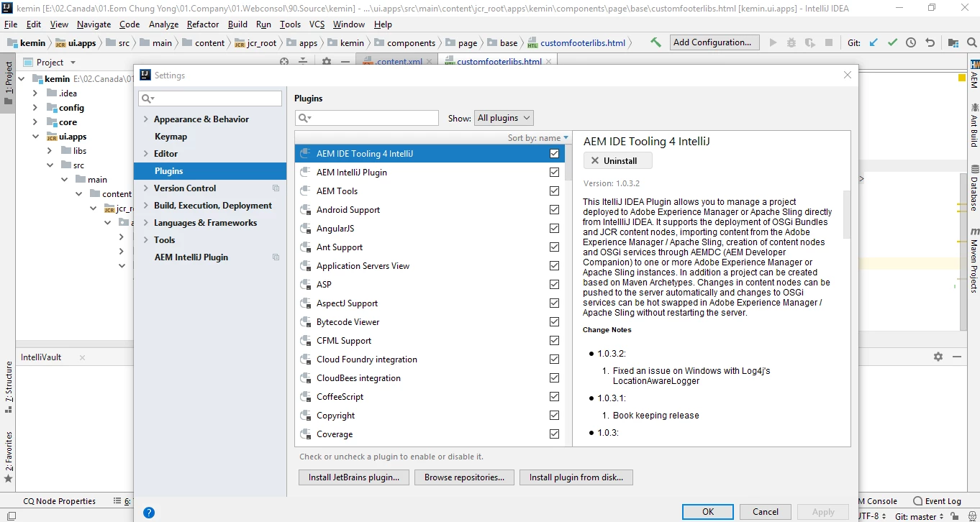
Task: Click Git revert arrow icon
Action: tap(930, 42)
